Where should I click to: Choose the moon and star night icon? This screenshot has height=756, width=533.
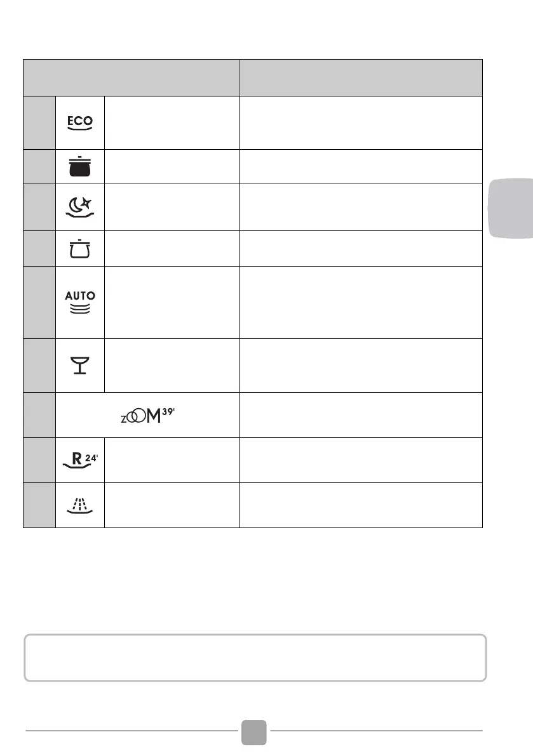[81, 207]
